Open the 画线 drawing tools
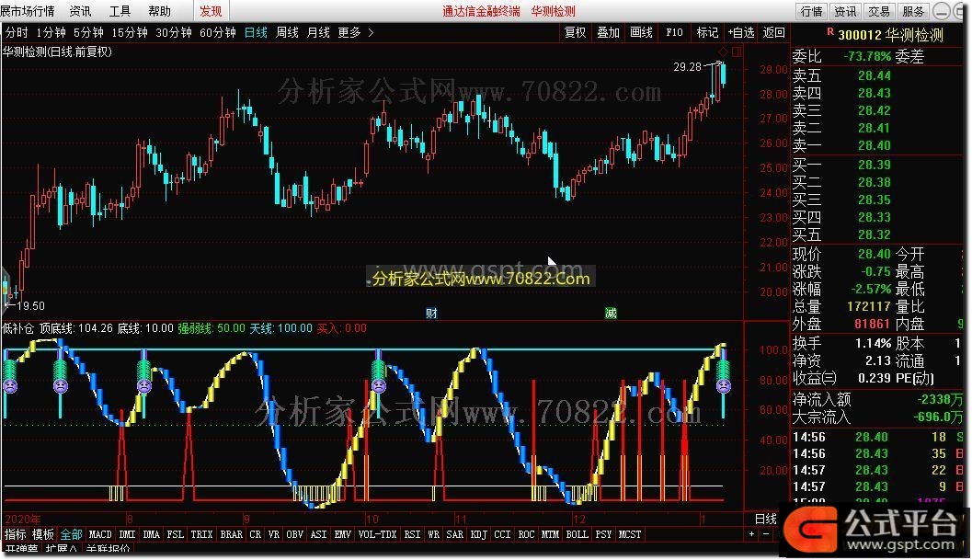972x560 pixels. pyautogui.click(x=641, y=32)
